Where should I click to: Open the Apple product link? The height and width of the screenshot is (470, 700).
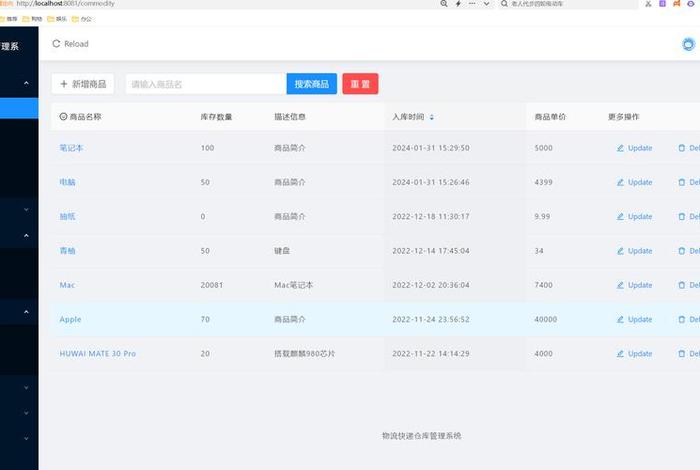tap(70, 319)
